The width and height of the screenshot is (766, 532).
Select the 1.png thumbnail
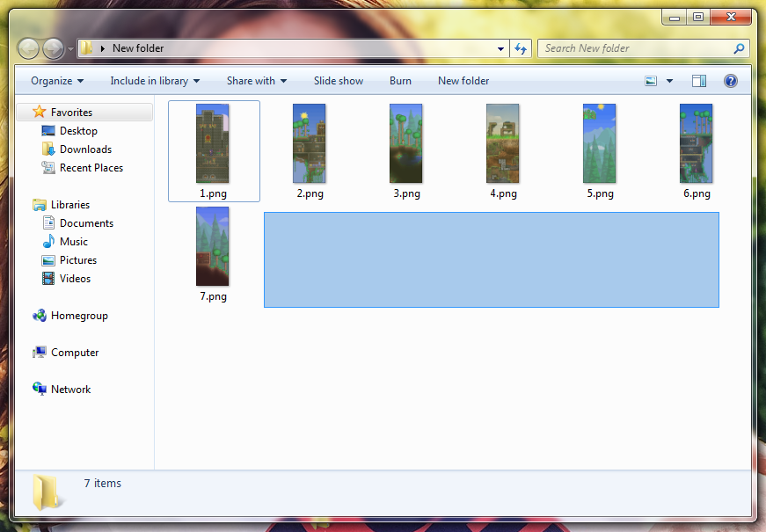[213, 143]
